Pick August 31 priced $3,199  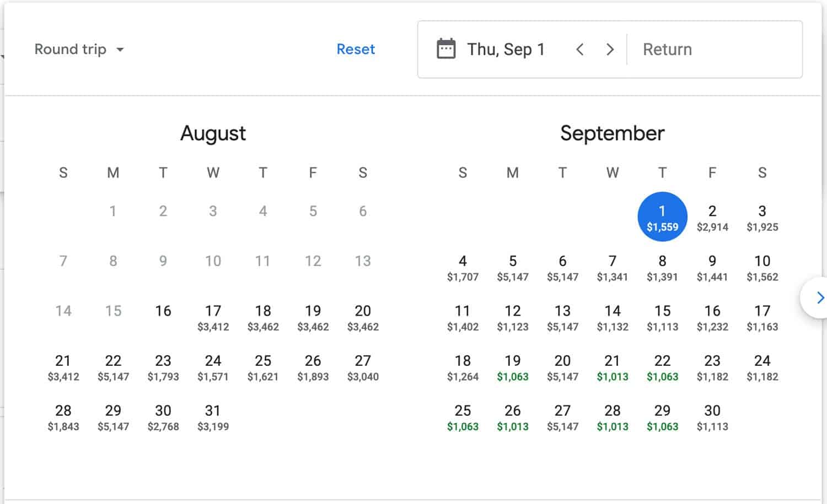213,418
